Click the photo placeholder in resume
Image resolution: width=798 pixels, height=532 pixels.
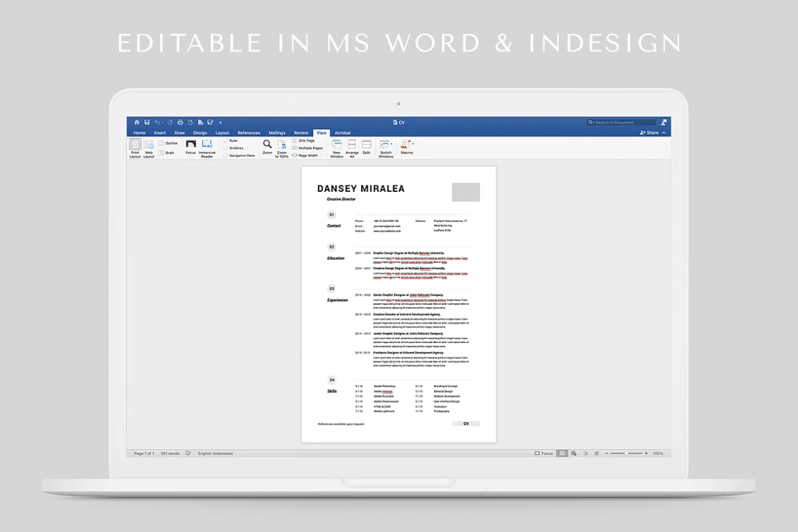pyautogui.click(x=466, y=192)
